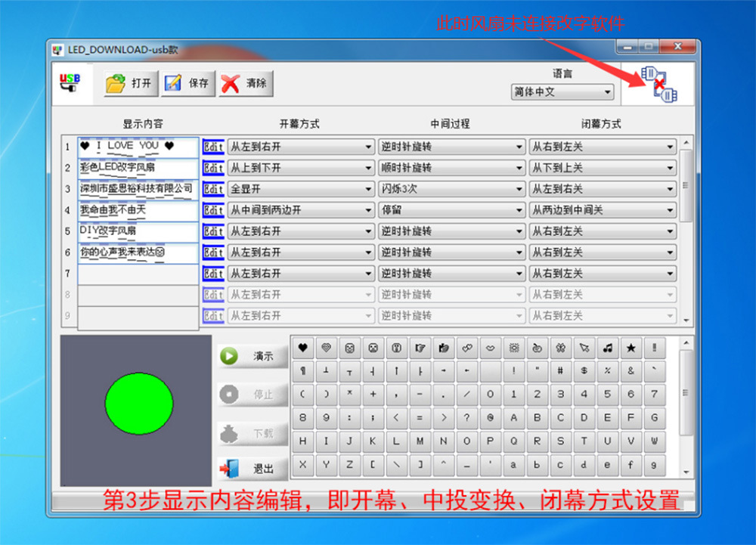Open row 3 从左到右关 dropdown
This screenshot has height=545, width=756.
point(603,189)
